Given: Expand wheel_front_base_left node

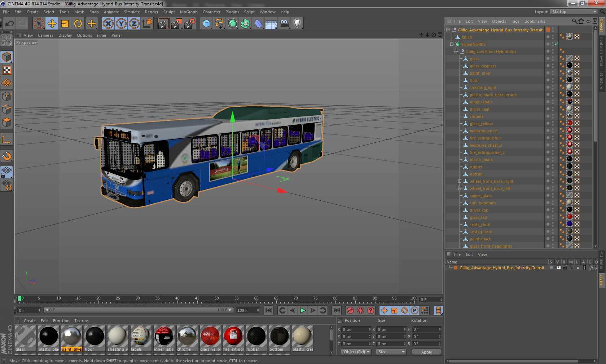Looking at the screenshot, I should 460,188.
